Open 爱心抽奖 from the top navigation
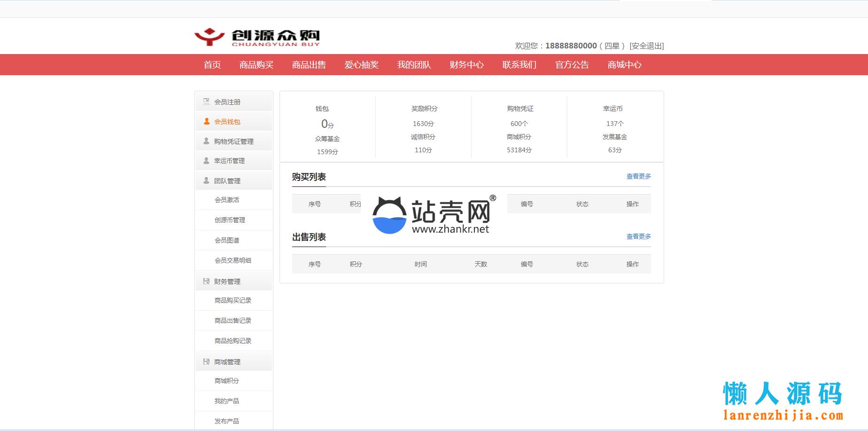868x431 pixels. coord(361,65)
